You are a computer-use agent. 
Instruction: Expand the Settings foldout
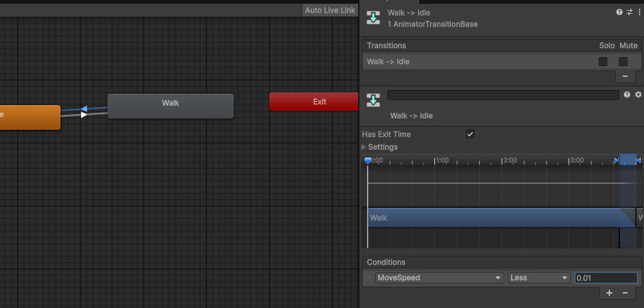[x=364, y=147]
